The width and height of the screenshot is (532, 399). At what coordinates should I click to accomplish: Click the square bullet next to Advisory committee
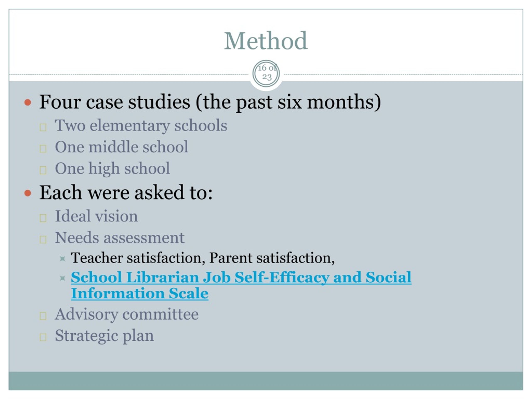coord(43,316)
